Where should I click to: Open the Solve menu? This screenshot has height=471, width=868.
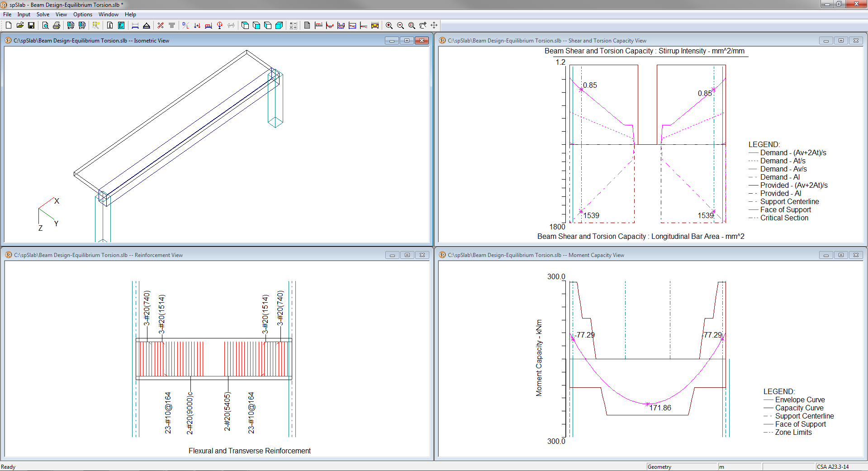click(x=43, y=14)
